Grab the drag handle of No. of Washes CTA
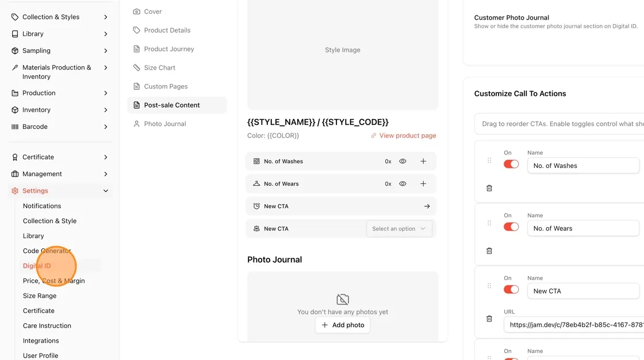 coord(489,160)
